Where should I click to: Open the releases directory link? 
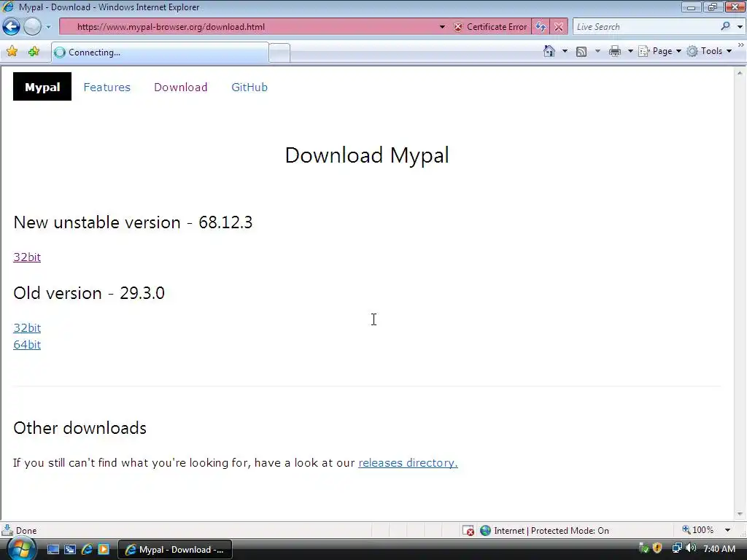408,463
